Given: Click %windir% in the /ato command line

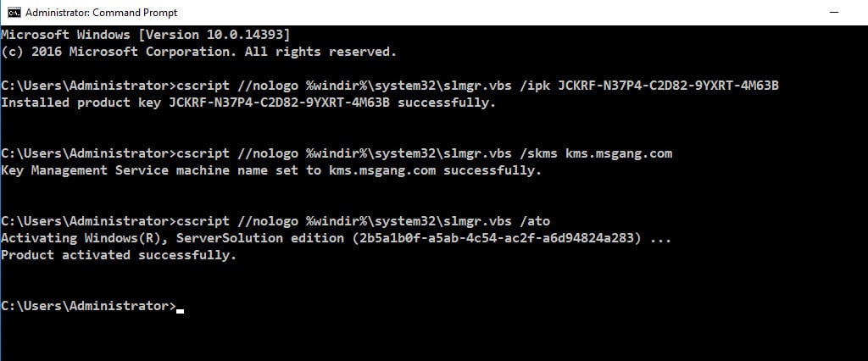Looking at the screenshot, I should pos(337,221).
